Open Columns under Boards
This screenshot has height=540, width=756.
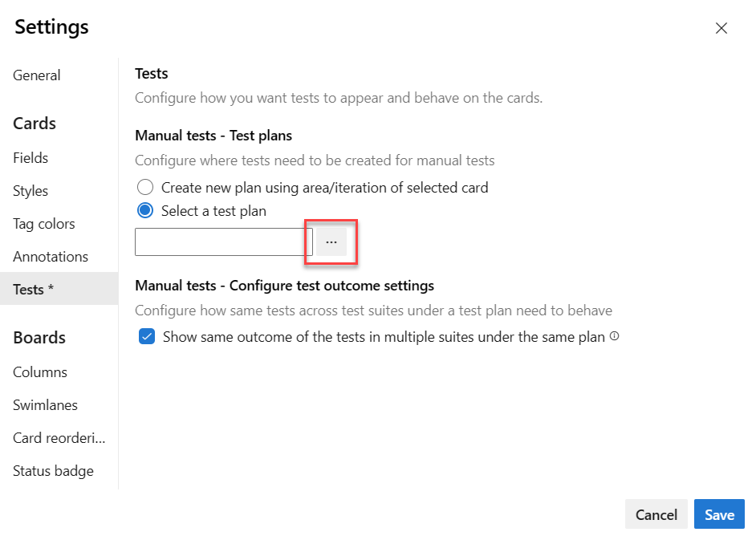tap(40, 372)
